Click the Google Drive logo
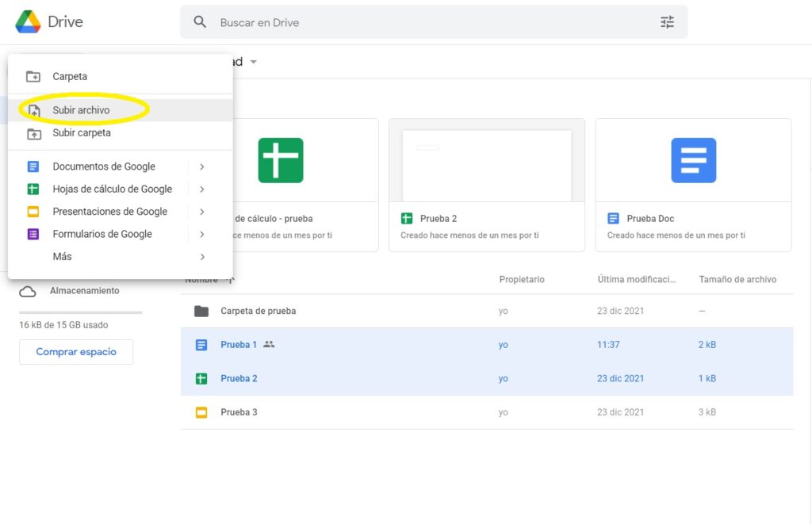The image size is (812, 524). [28, 21]
